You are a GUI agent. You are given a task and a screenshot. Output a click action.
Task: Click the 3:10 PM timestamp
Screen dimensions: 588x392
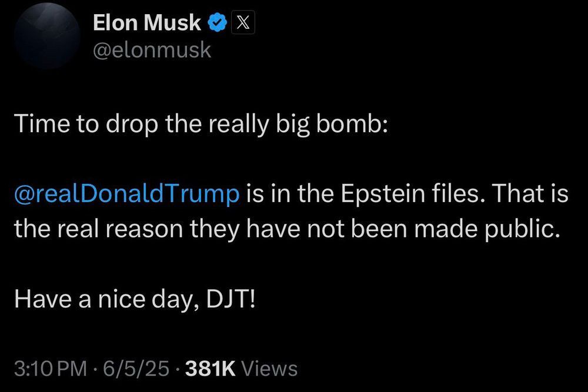click(x=50, y=369)
